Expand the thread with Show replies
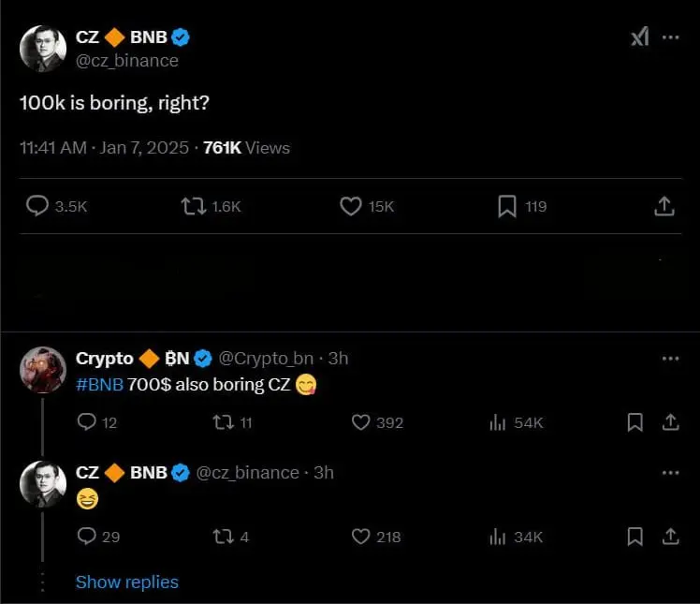The image size is (700, 604). tap(126, 582)
